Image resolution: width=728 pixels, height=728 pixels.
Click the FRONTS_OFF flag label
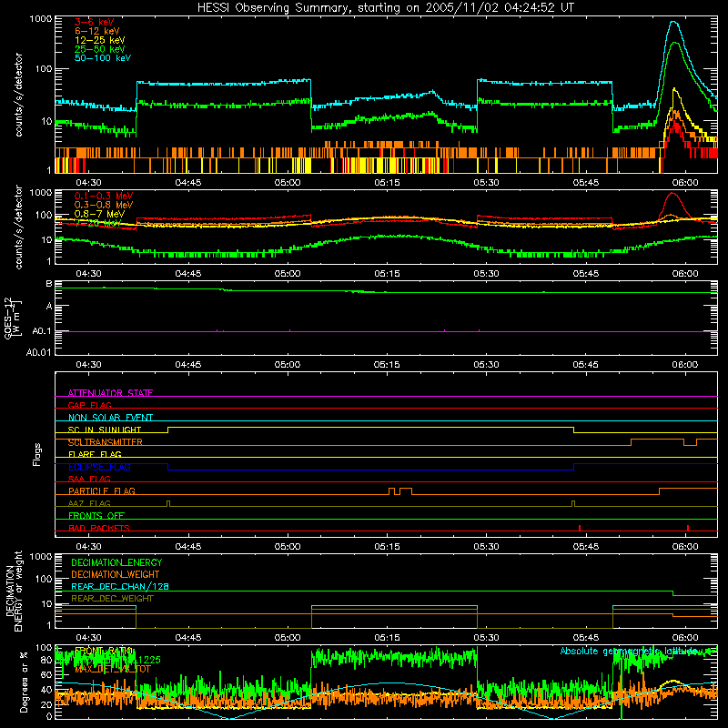[96, 515]
